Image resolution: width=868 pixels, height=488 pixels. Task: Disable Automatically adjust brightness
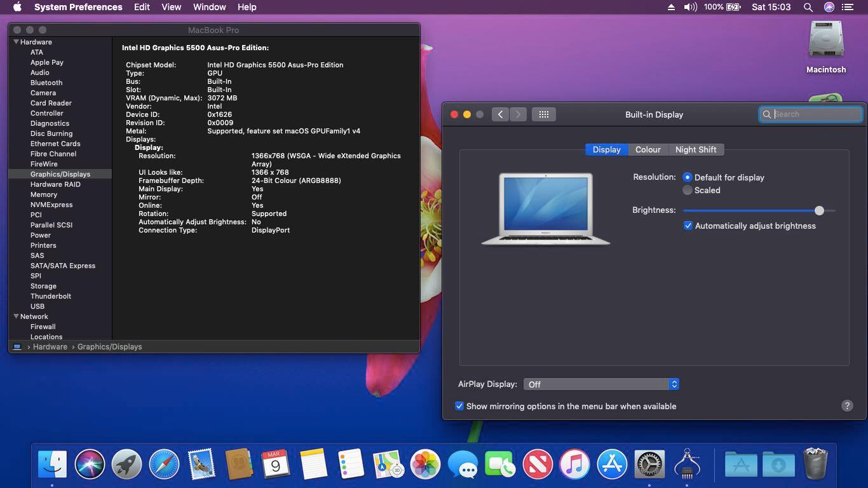tap(688, 226)
